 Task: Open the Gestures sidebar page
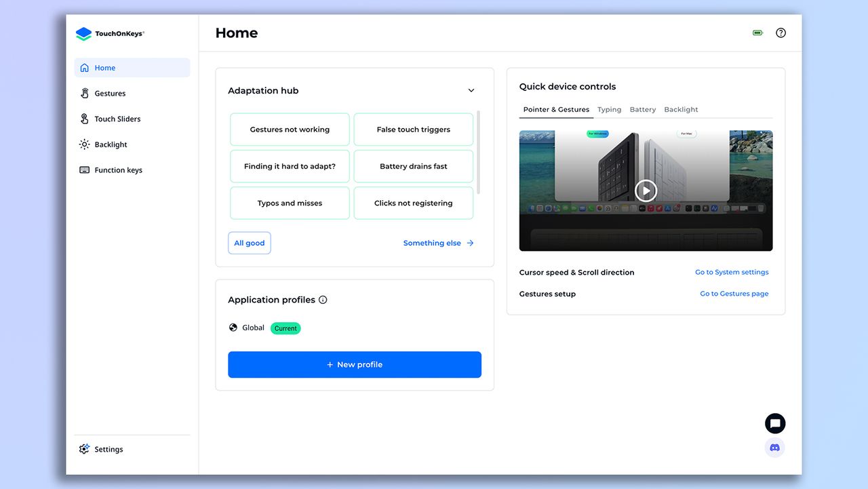click(x=132, y=94)
